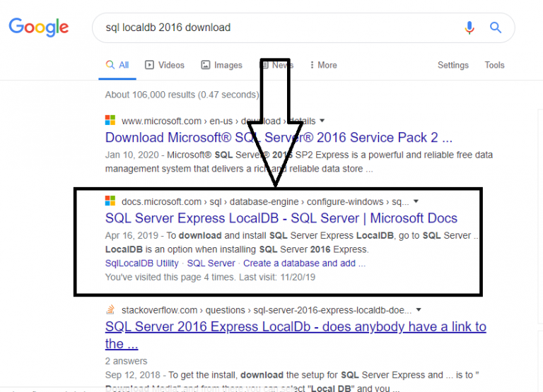Open search Settings
The height and width of the screenshot is (392, 543).
(x=453, y=65)
